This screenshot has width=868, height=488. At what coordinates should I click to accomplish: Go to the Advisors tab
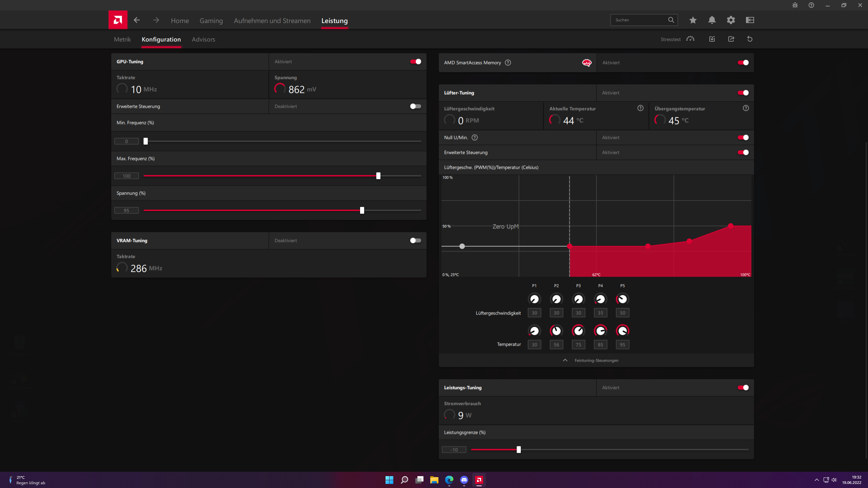(x=203, y=39)
